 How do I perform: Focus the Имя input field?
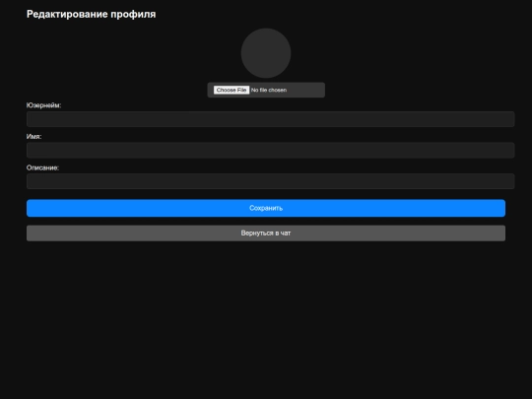[x=270, y=151]
